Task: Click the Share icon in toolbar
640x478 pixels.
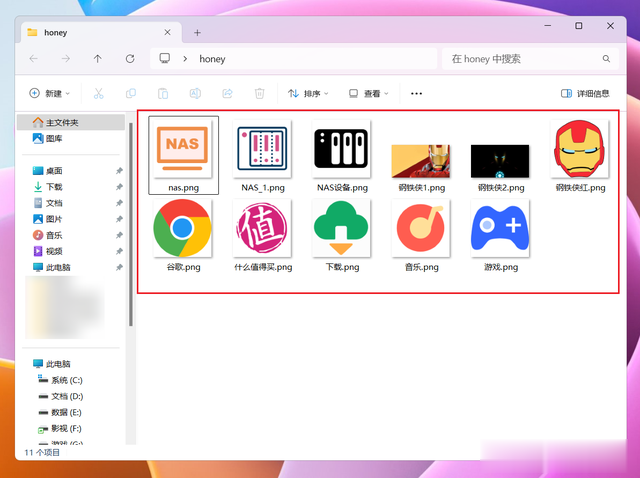Action: coord(227,93)
